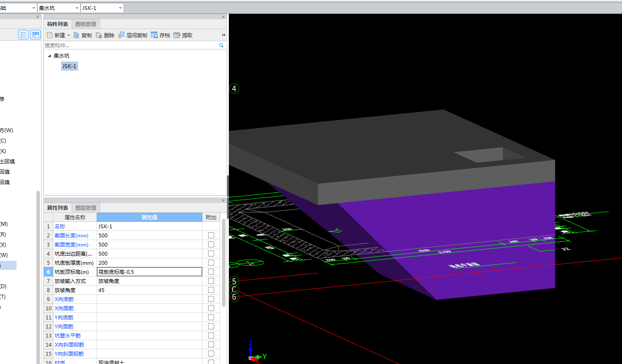The height and width of the screenshot is (364, 622).
Task: Switch to 图纸管理 tab
Action: [x=86, y=24]
